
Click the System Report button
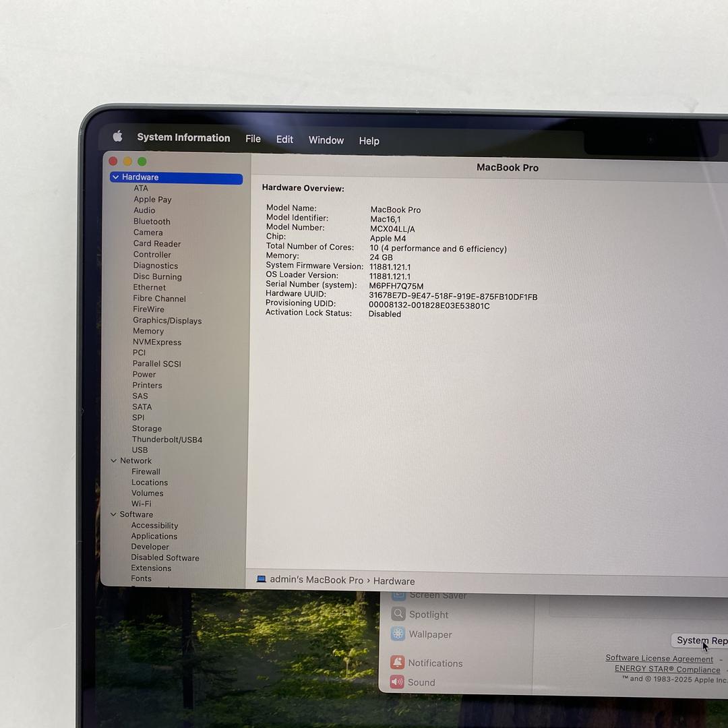pyautogui.click(x=700, y=640)
